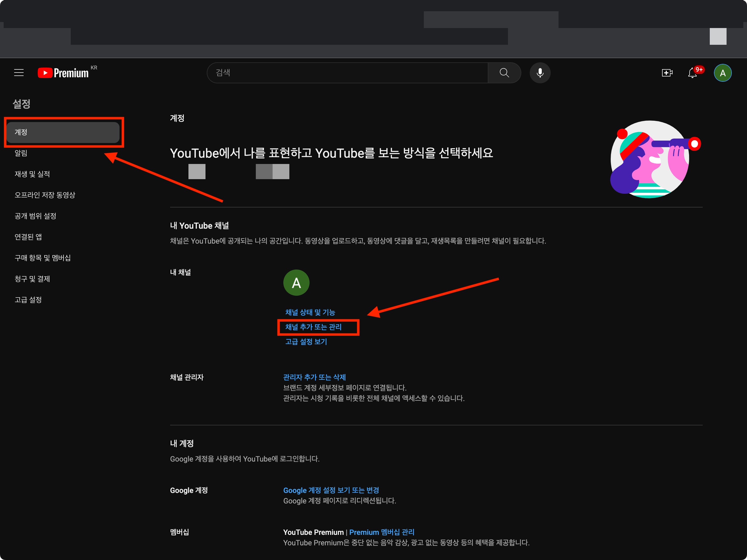Open 채널 추가 또는 관리 link
Viewport: 747px width, 560px height.
(x=313, y=327)
